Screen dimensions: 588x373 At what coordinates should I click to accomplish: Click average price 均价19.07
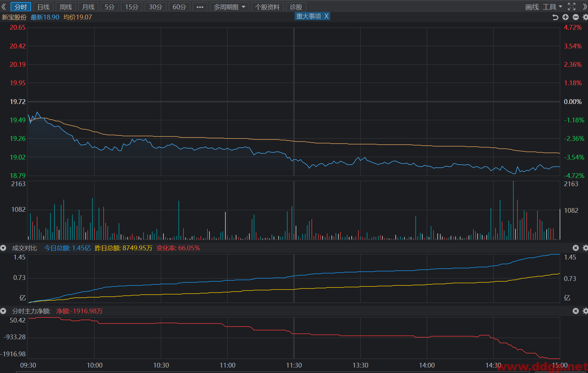pyautogui.click(x=78, y=17)
